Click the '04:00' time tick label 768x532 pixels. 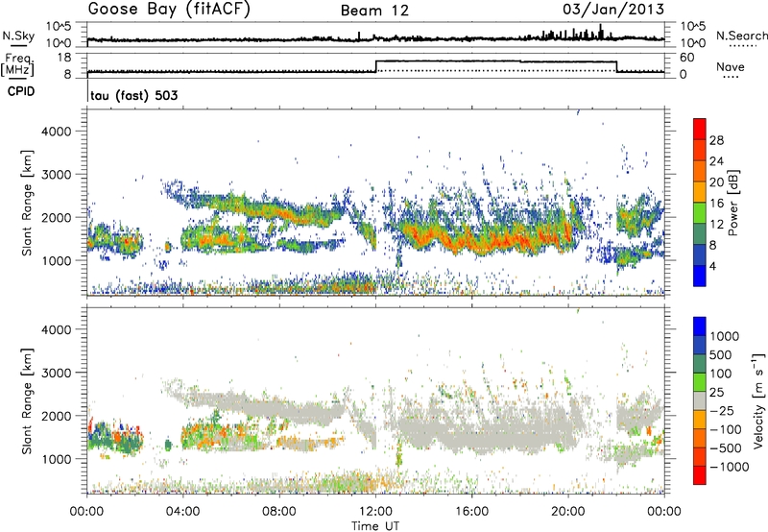pyautogui.click(x=183, y=512)
